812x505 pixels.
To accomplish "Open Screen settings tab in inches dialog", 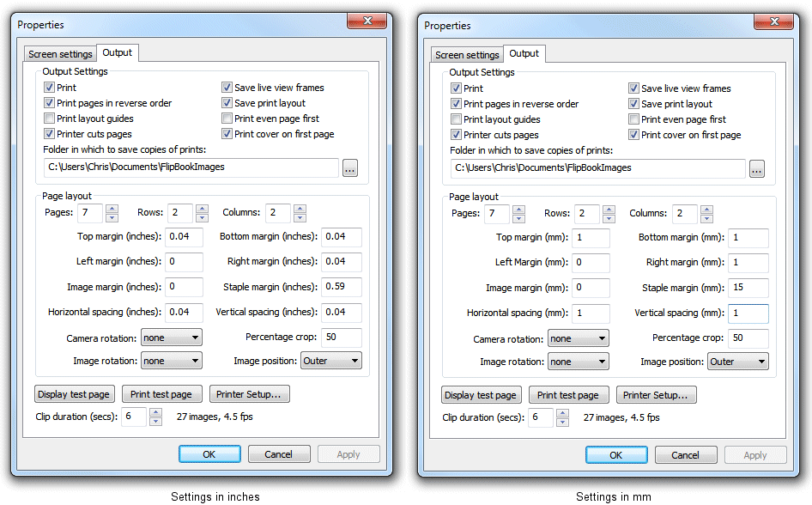I will coord(60,54).
